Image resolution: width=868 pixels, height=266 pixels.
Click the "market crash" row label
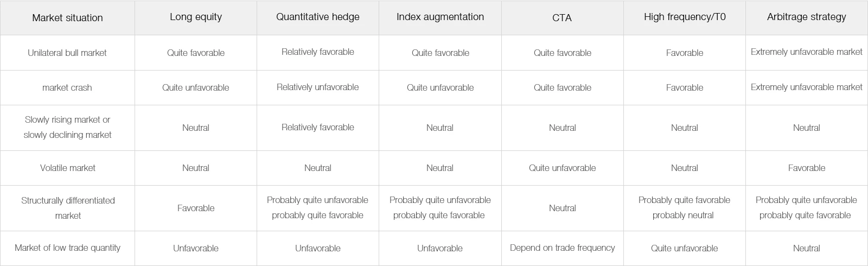tap(67, 87)
